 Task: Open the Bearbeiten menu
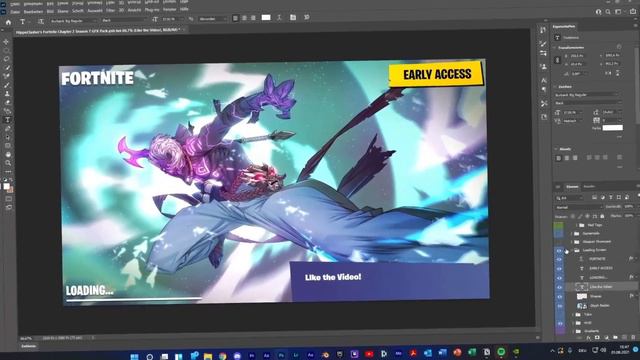pyautogui.click(x=33, y=11)
